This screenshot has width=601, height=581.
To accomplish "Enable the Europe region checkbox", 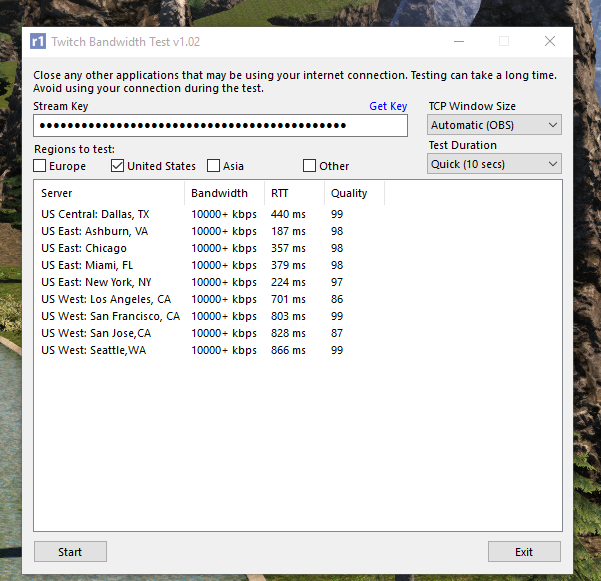I will pyautogui.click(x=40, y=166).
